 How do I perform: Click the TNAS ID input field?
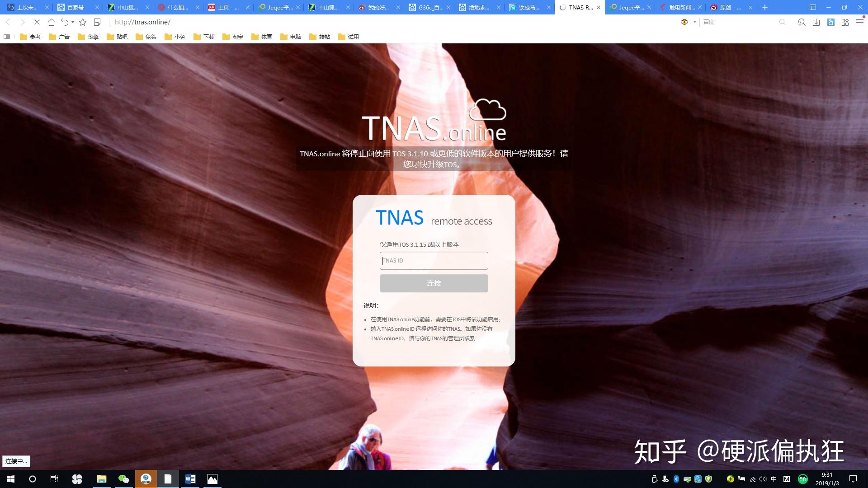click(434, 261)
